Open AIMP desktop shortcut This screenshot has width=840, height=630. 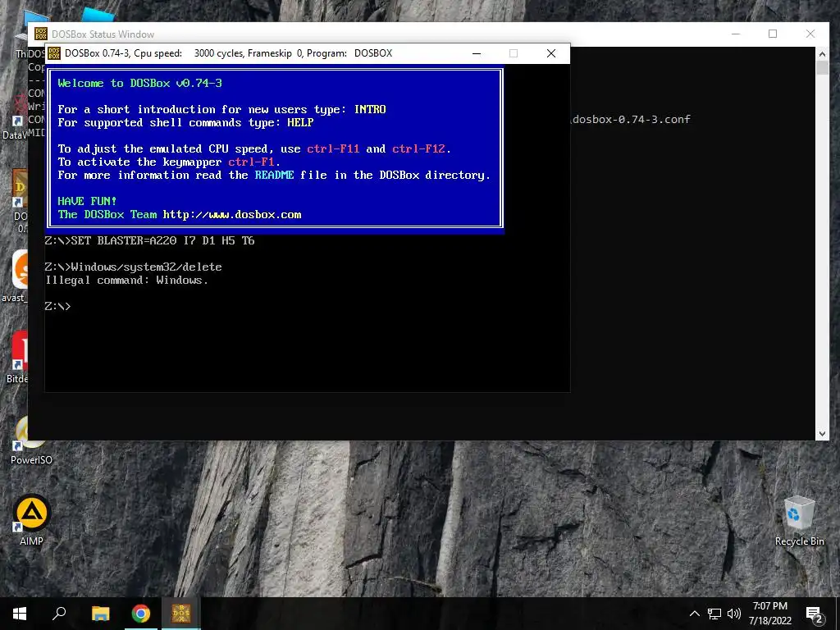(x=31, y=519)
